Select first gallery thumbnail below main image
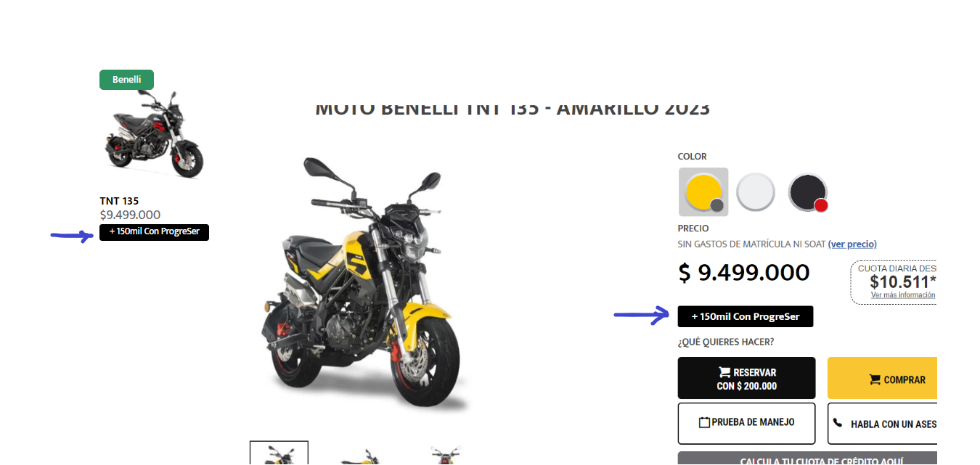Image resolution: width=980 pixels, height=465 pixels. (279, 453)
